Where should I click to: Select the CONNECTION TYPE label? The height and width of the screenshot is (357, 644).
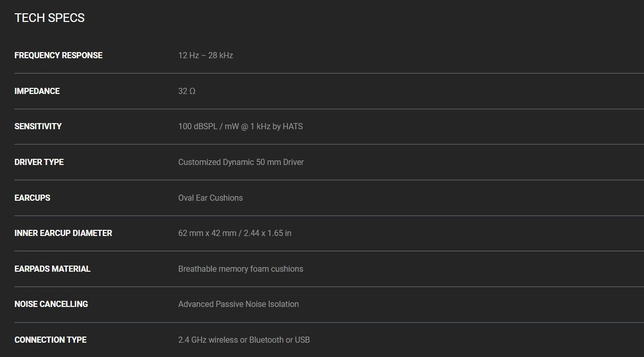click(51, 340)
